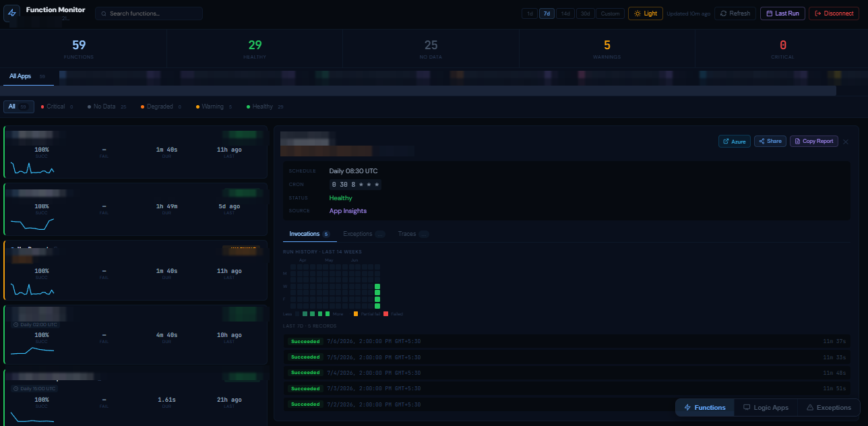
Task: Click the 25 No Data summary
Action: tap(431, 49)
